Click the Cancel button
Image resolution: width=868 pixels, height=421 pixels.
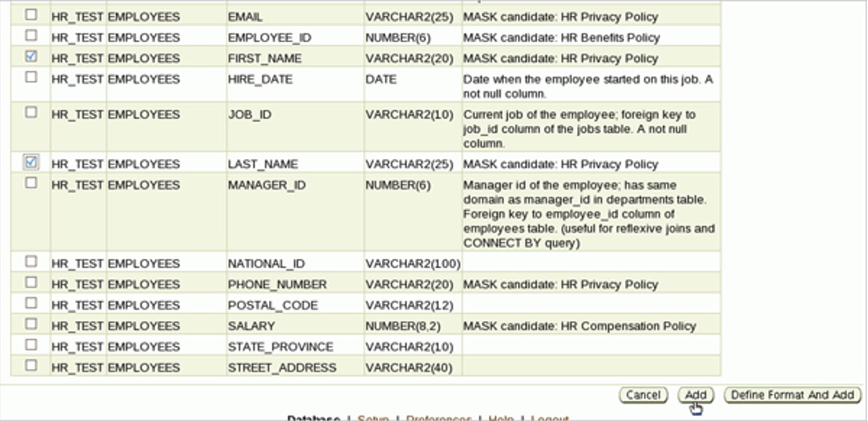pos(643,395)
